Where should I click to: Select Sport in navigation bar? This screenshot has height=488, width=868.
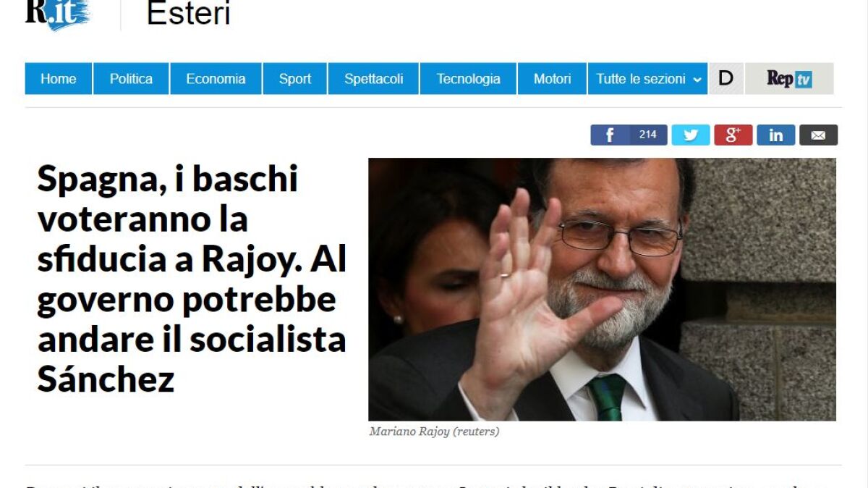click(x=295, y=79)
